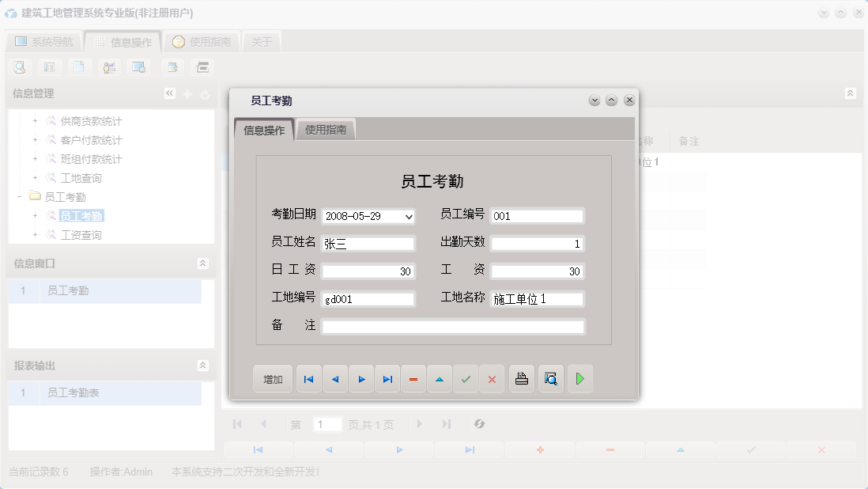Click the 增加 button to add a record
This screenshot has height=489, width=868.
[272, 379]
